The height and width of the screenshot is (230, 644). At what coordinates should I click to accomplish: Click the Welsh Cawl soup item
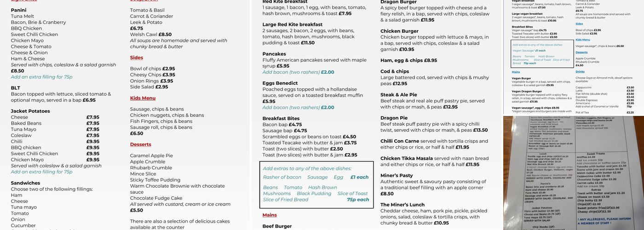pyautogui.click(x=144, y=34)
